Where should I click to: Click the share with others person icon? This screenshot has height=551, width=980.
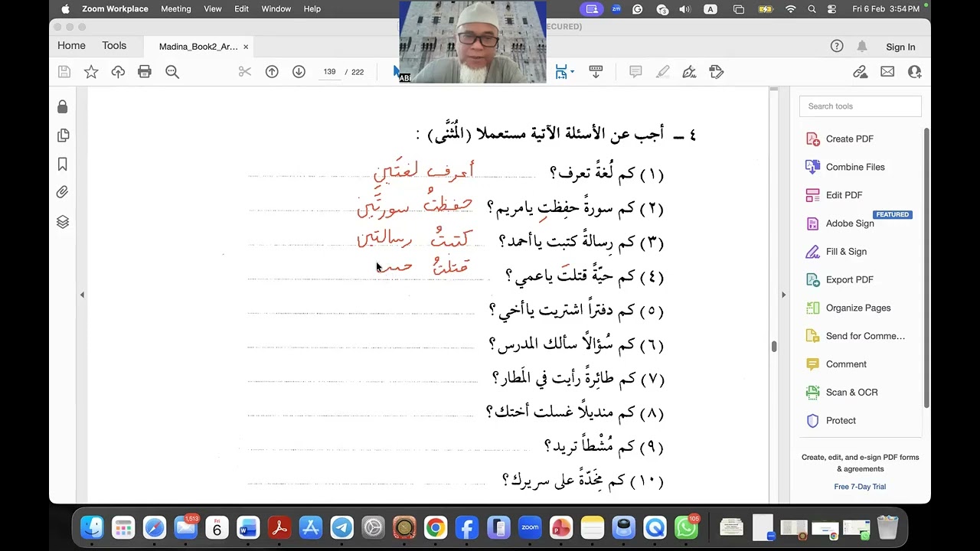pyautogui.click(x=914, y=72)
